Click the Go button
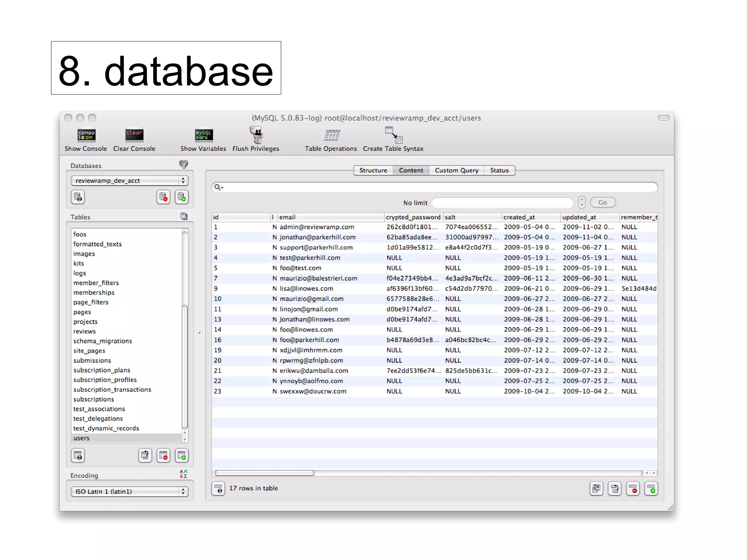This screenshot has width=747, height=560. point(603,202)
